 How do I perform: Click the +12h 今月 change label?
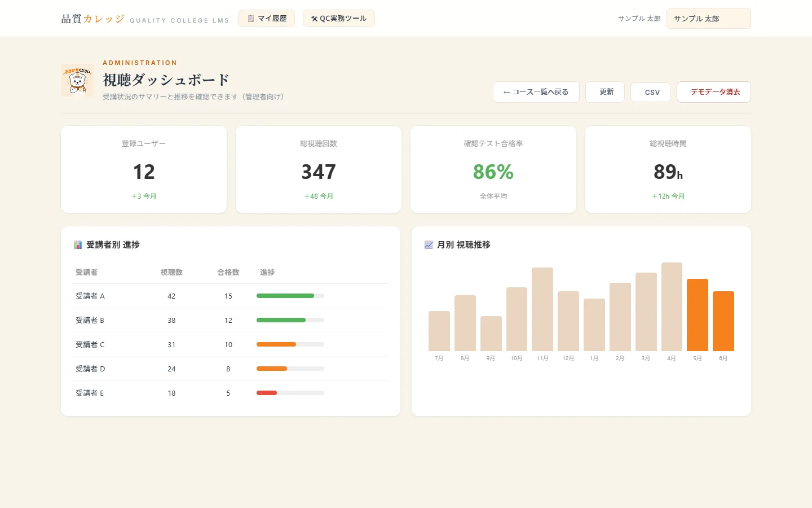click(668, 196)
